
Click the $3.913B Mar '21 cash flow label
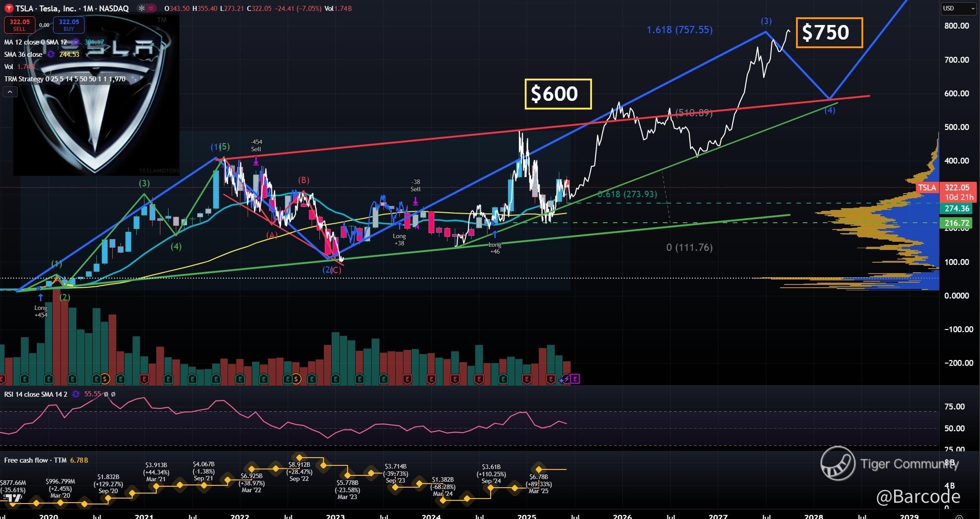tap(156, 472)
